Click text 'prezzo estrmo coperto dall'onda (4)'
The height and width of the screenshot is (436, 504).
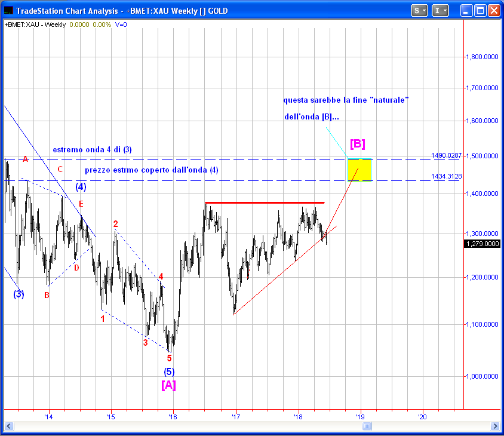pos(152,170)
